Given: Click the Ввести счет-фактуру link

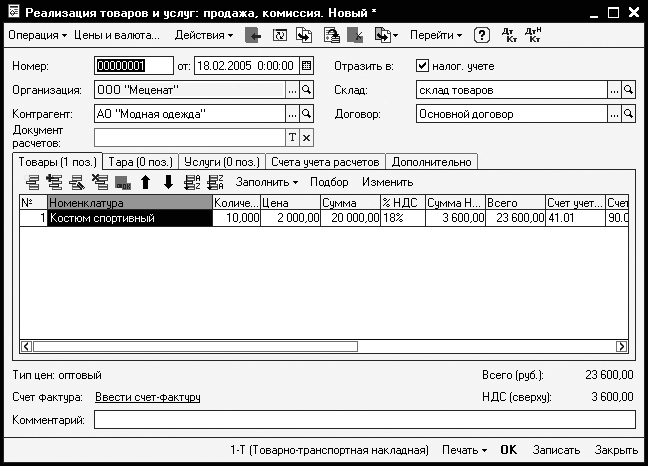Looking at the screenshot, I should [148, 397].
